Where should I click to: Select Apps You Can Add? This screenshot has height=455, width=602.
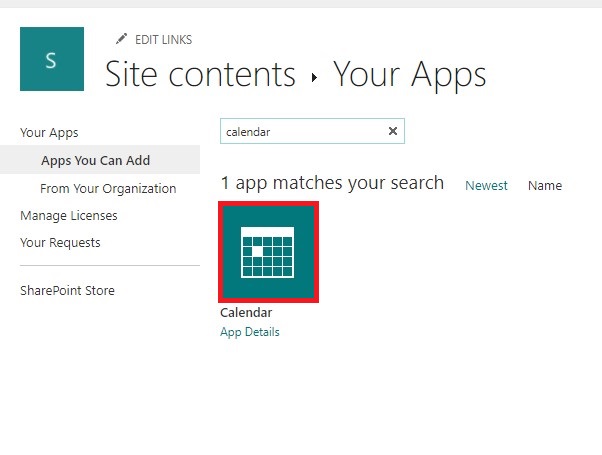[96, 160]
